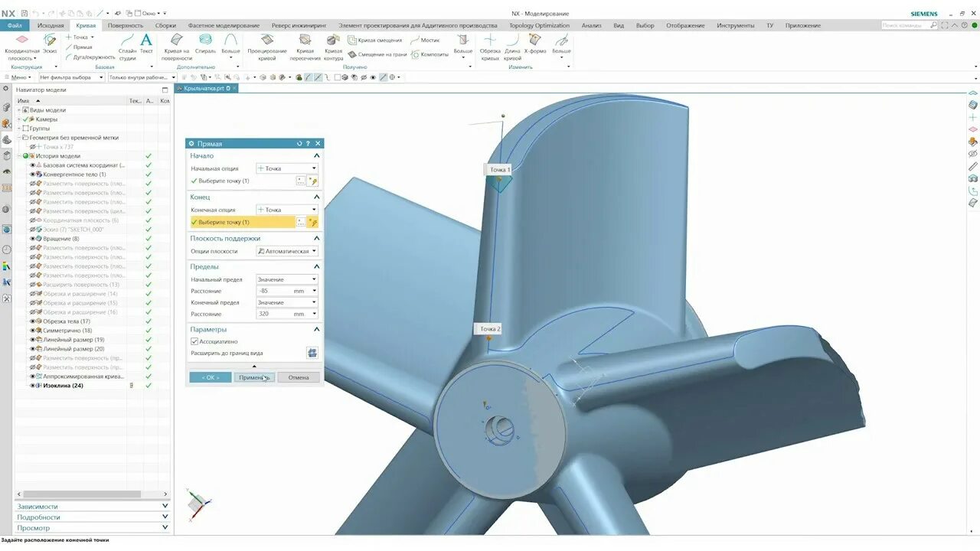Collapse the Пределы section
Screen dimensions: 980x551
pos(317,266)
